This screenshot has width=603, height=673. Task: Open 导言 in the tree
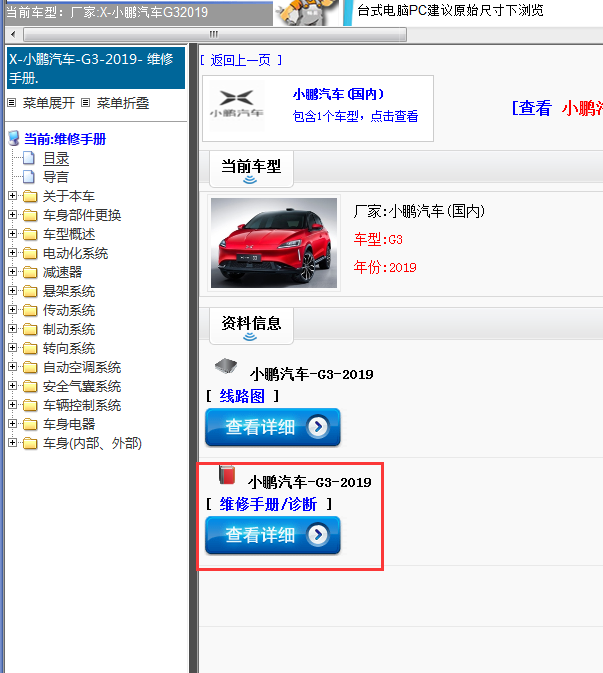click(x=56, y=177)
